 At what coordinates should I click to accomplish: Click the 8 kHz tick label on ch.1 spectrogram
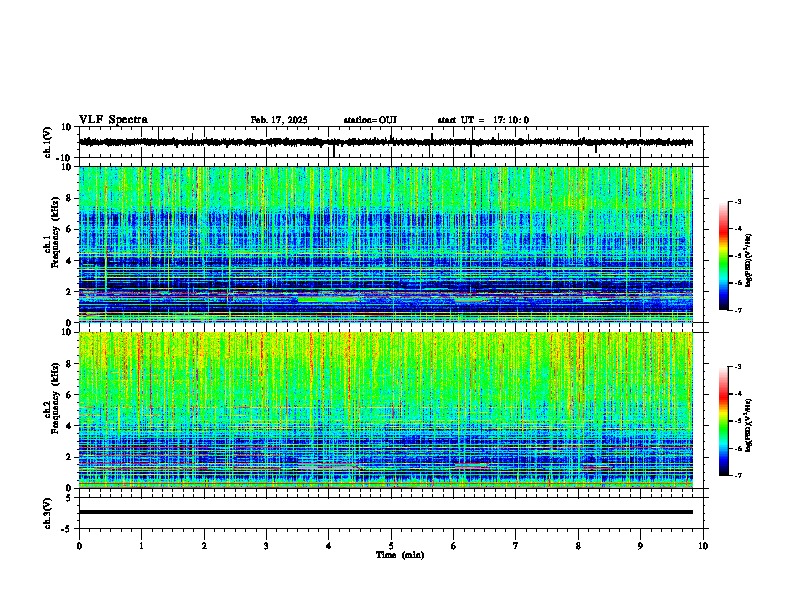click(x=69, y=198)
